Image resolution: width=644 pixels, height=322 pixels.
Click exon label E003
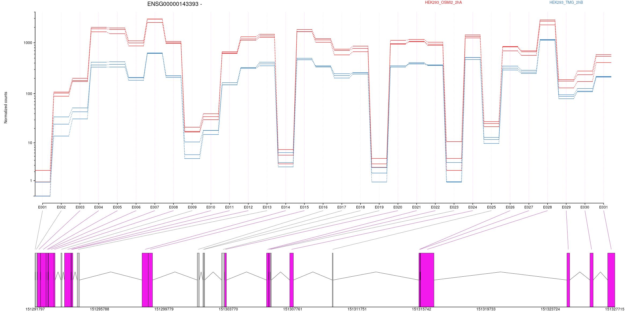click(x=80, y=207)
